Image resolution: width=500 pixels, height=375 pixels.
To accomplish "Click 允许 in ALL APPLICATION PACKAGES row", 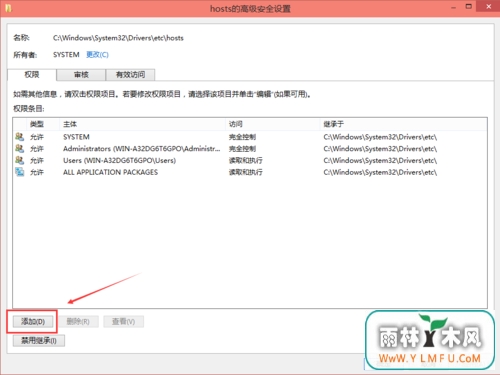I will pyautogui.click(x=37, y=172).
